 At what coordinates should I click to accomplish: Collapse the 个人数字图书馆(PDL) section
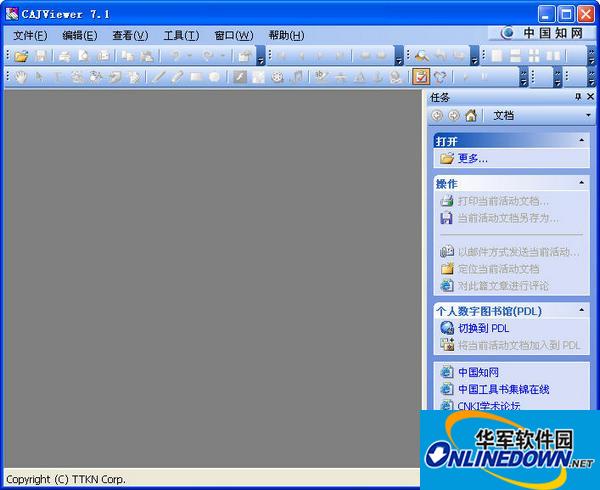coord(582,310)
